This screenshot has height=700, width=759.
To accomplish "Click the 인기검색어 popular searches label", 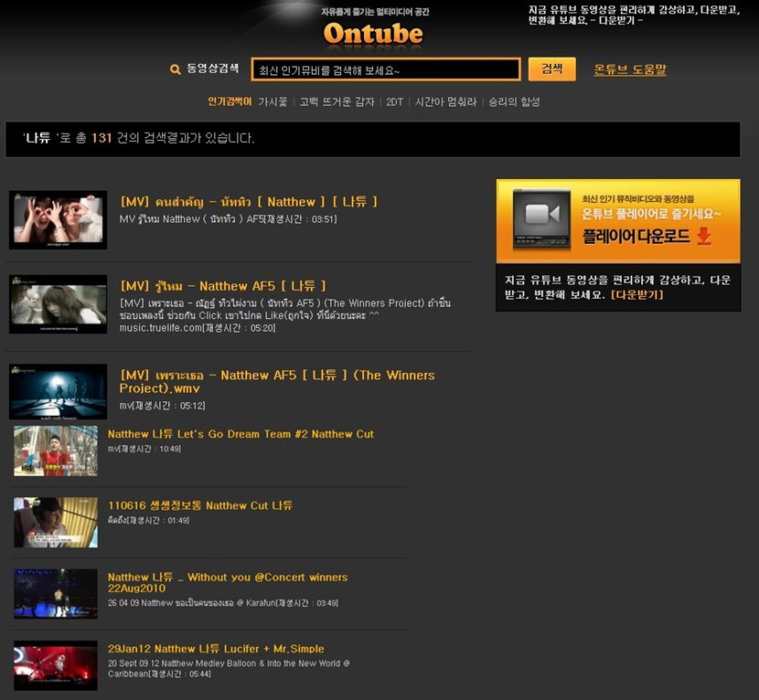I will coord(230,101).
